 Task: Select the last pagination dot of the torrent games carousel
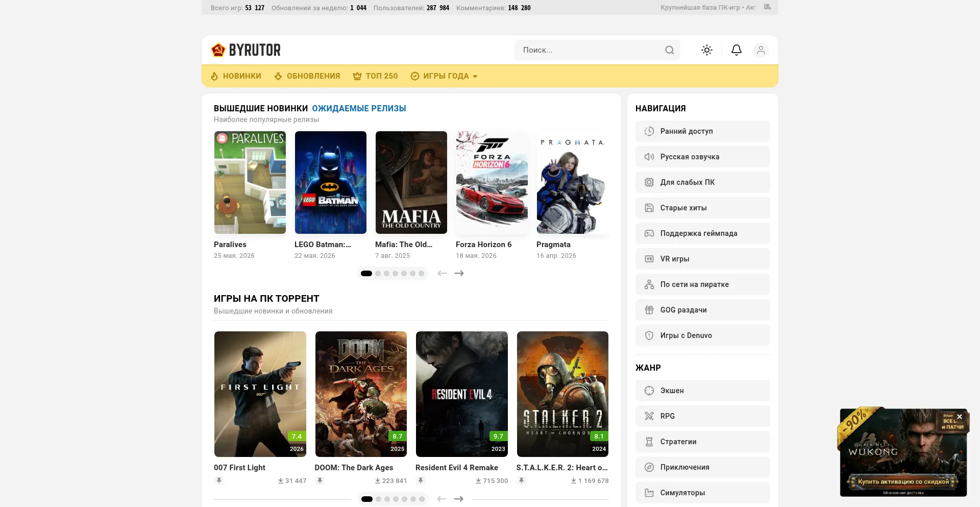(x=422, y=499)
